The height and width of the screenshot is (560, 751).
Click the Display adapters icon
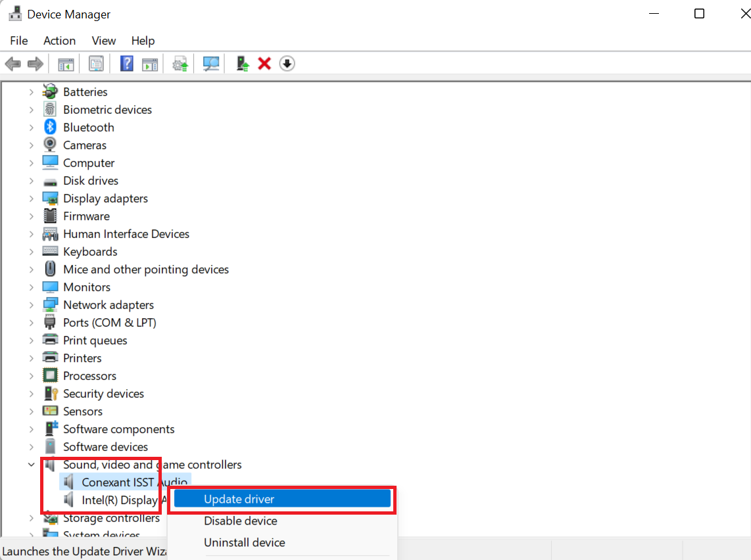(50, 198)
